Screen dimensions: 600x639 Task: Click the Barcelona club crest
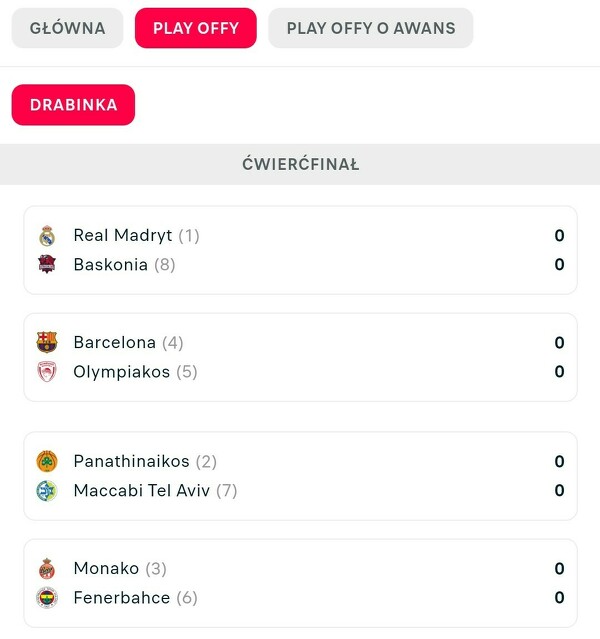pos(47,343)
